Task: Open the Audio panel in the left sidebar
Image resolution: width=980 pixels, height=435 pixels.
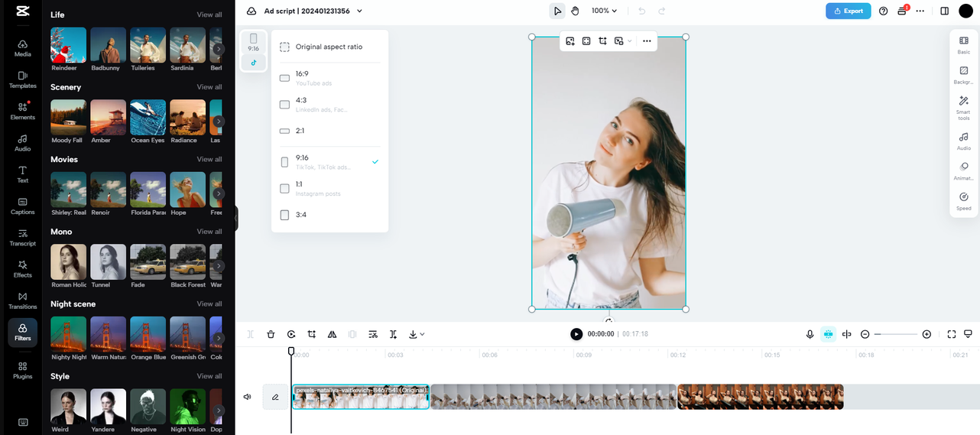Action: tap(23, 143)
